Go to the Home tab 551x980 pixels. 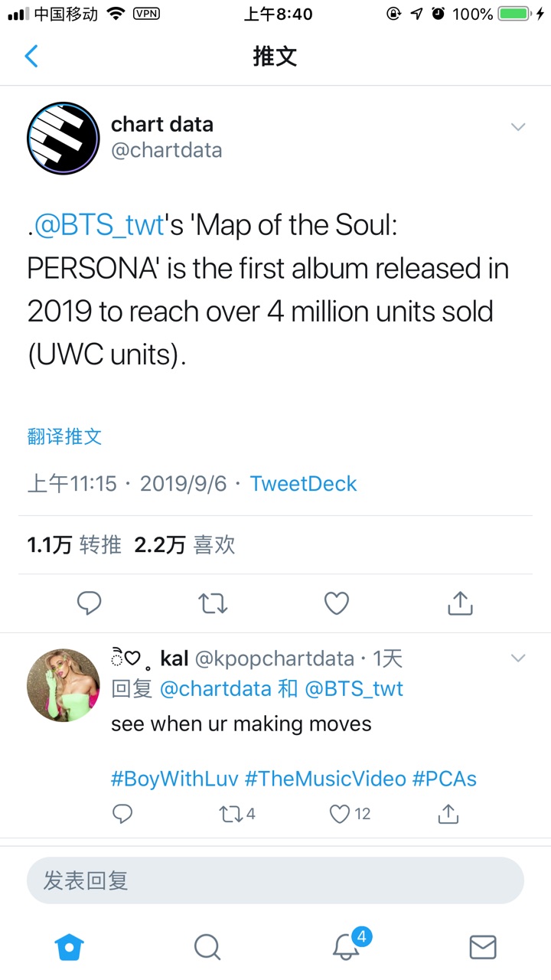[x=69, y=948]
